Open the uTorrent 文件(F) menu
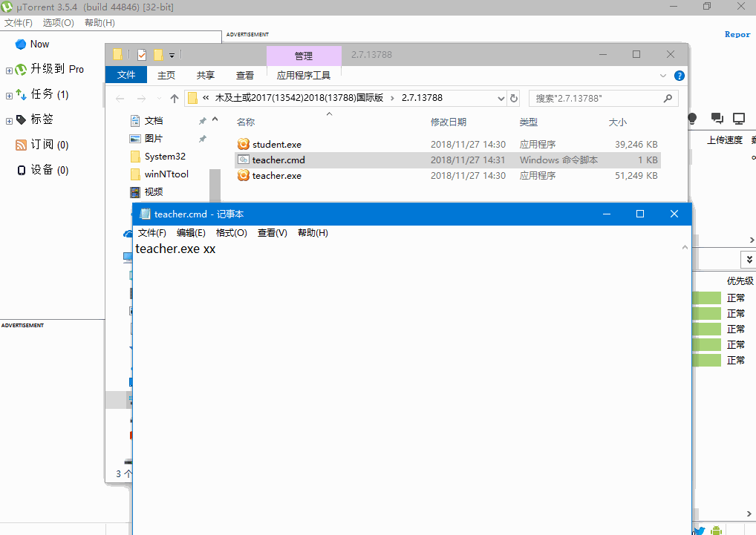Viewport: 756px width, 535px height. (19, 23)
